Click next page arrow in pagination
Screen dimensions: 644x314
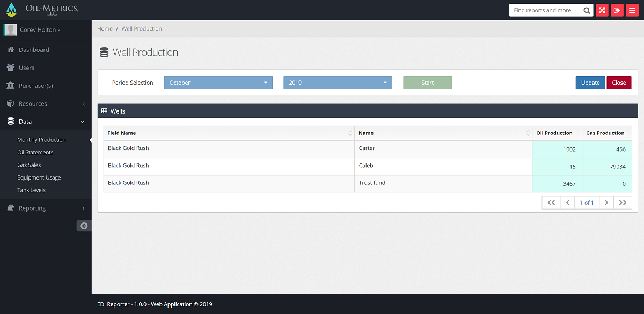tap(606, 203)
